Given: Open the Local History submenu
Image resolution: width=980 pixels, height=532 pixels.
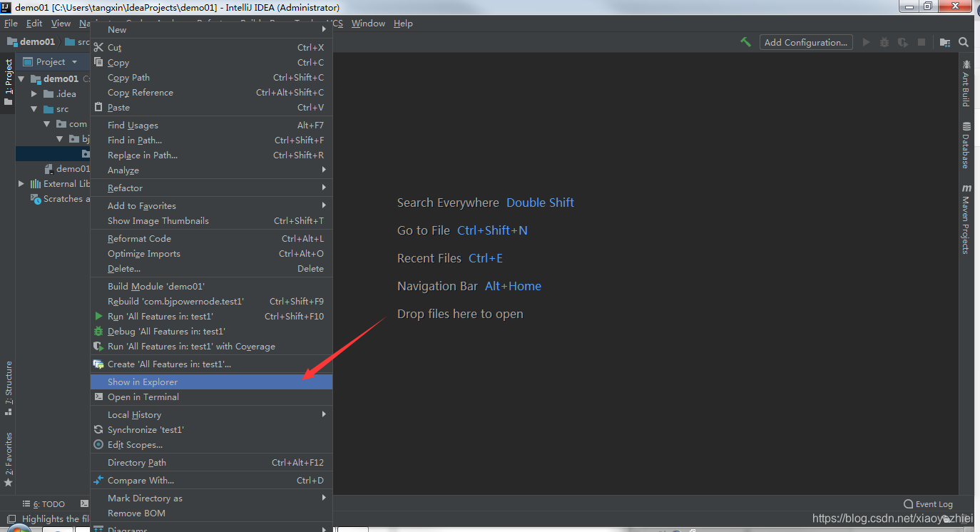Looking at the screenshot, I should (211, 415).
